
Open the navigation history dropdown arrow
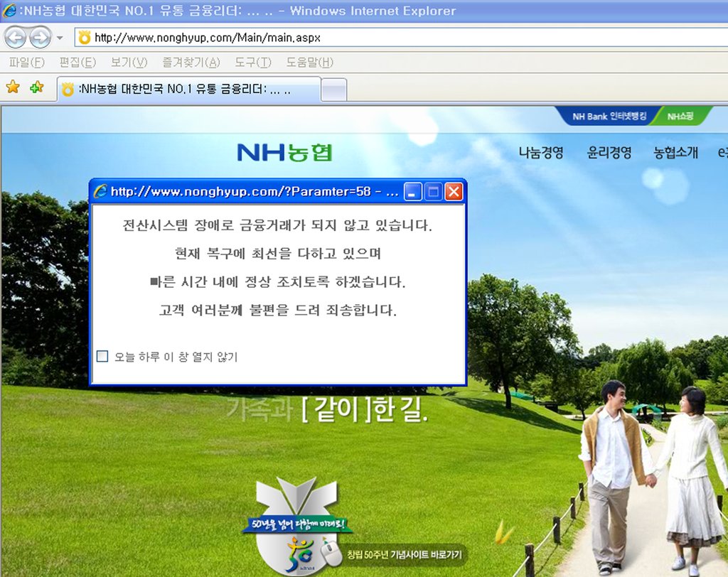(x=60, y=38)
